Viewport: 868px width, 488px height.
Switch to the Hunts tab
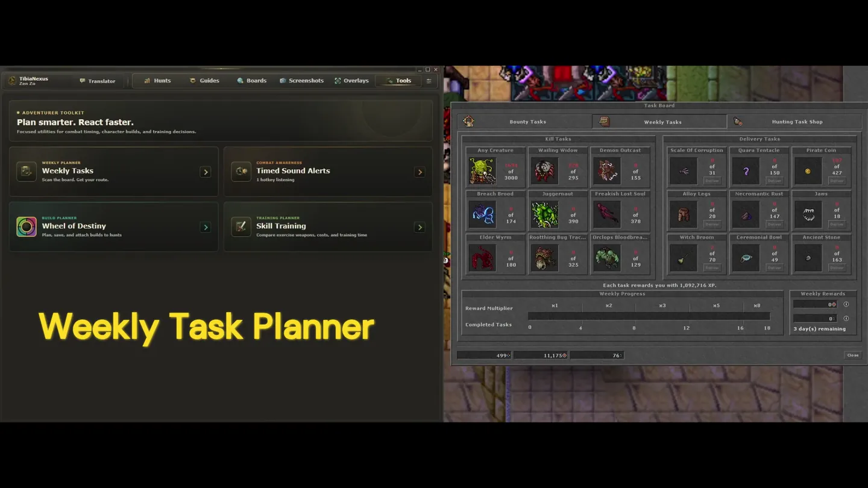(157, 81)
